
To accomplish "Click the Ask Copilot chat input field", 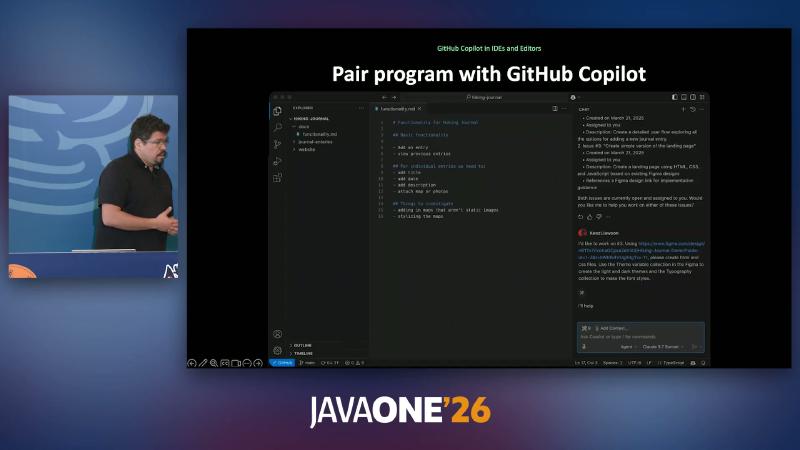I will 640,337.
